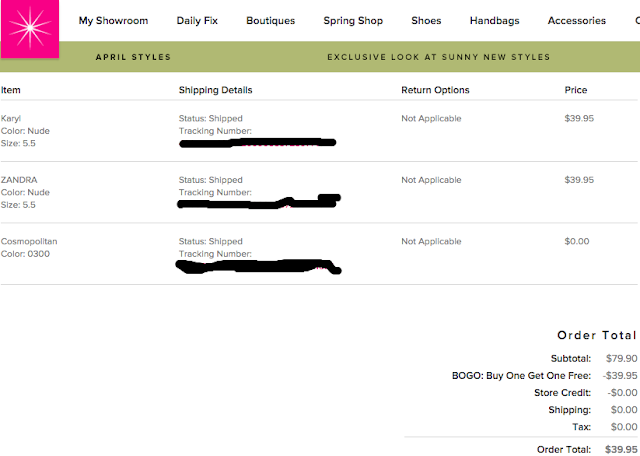Click the Order Total heading
640x456 pixels.
tap(596, 336)
